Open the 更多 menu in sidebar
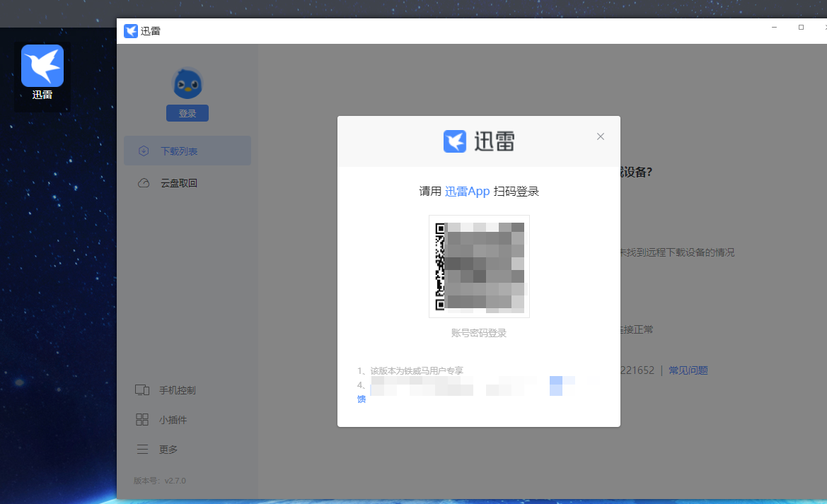 168,449
